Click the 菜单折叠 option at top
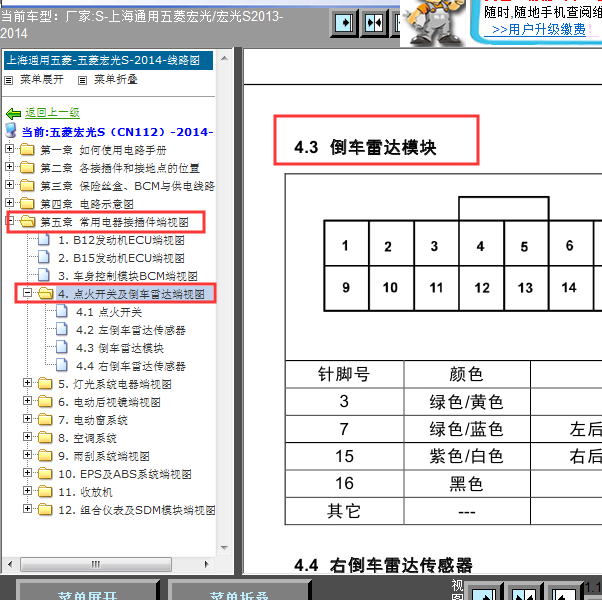The width and height of the screenshot is (602, 600). [116, 79]
